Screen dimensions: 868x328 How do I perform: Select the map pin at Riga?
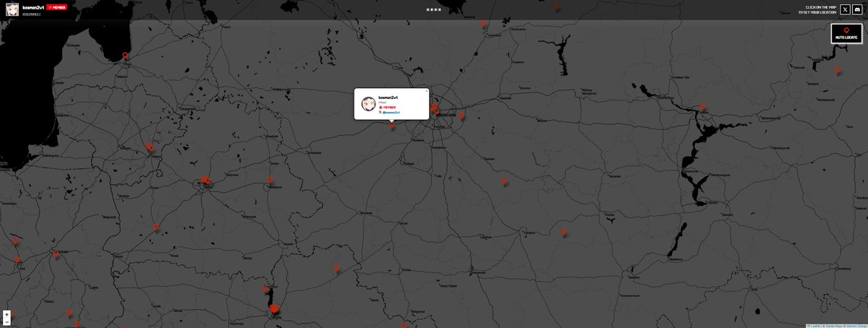[x=125, y=56]
